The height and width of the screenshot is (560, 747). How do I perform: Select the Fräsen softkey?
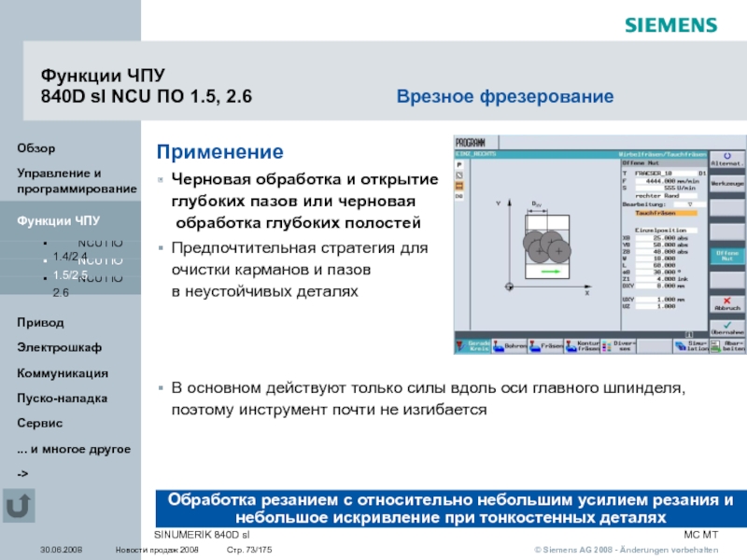pyautogui.click(x=546, y=346)
